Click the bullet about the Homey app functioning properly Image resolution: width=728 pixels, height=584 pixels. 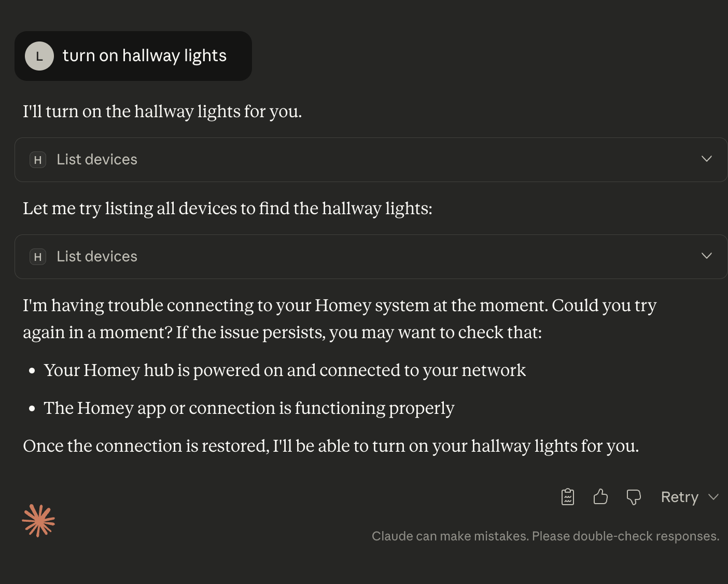pos(249,408)
